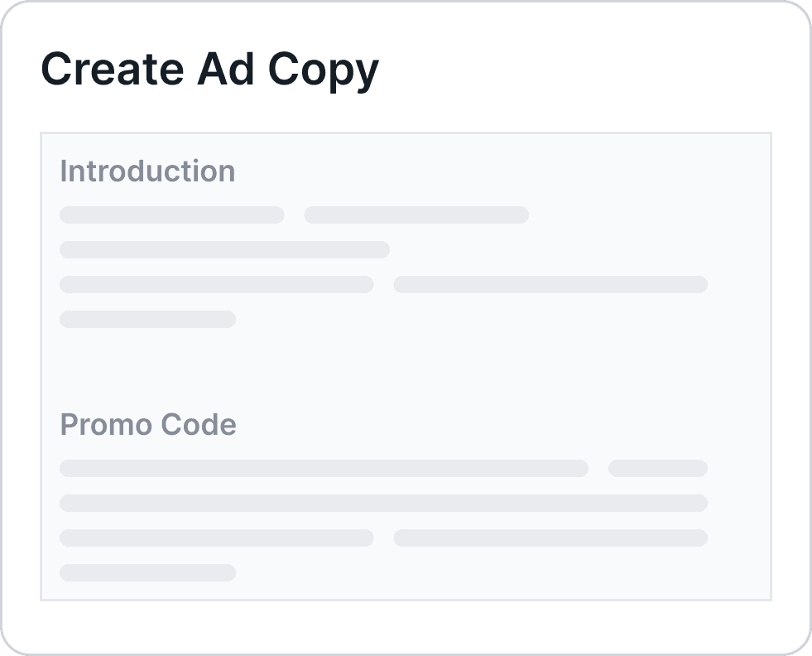812x656 pixels.
Task: Select the Promo Code section label
Action: point(148,425)
